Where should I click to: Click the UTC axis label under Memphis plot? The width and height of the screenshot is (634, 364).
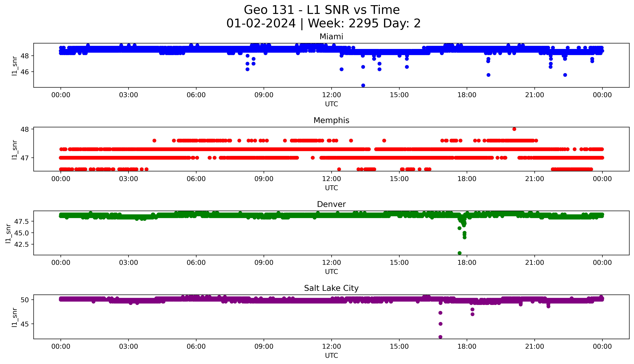[331, 188]
